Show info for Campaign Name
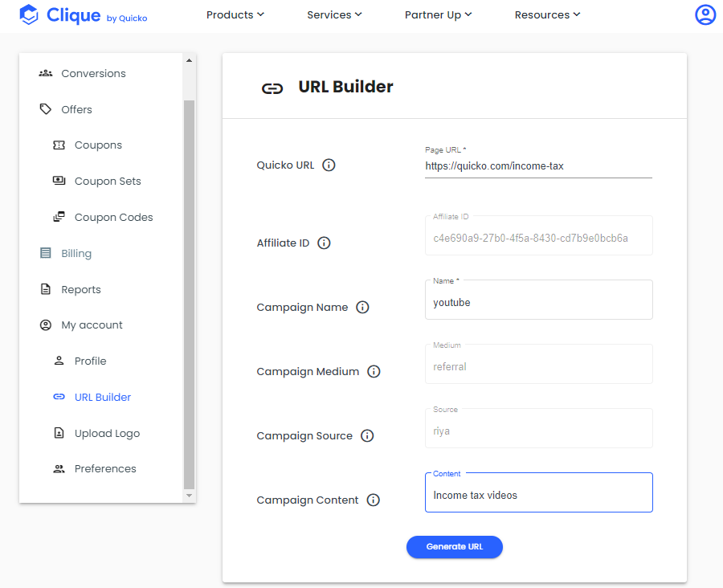 tap(362, 307)
